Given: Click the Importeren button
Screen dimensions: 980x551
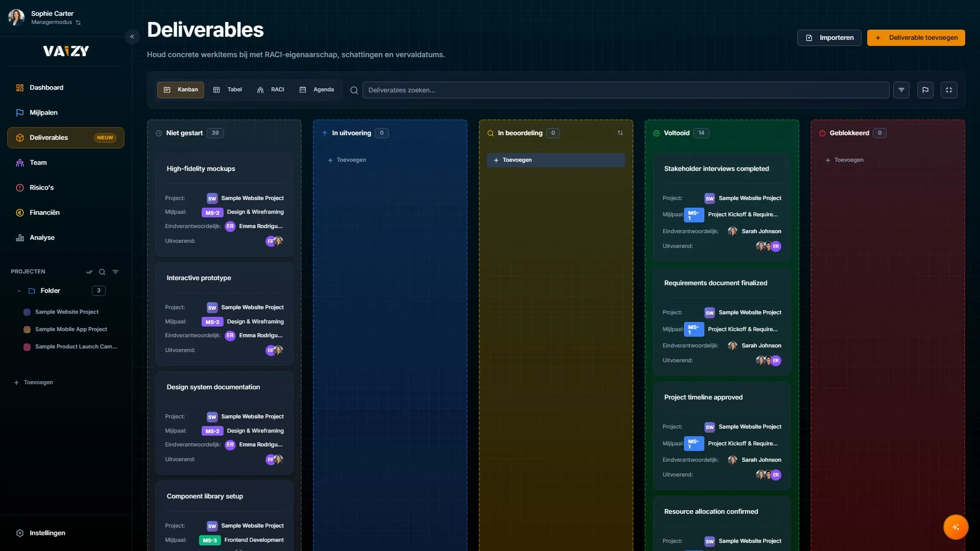Looking at the screenshot, I should [829, 38].
